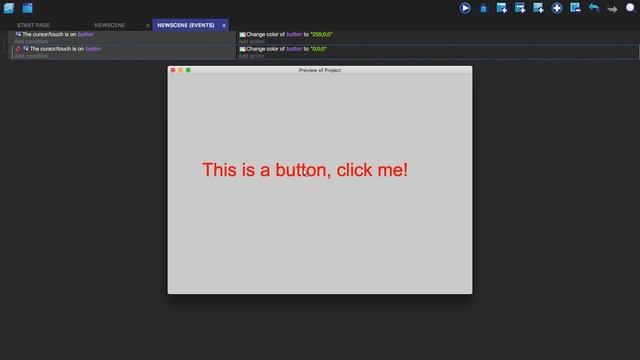Viewport: 640px width, 360px height.
Task: Open the debugger icon next to play
Action: coord(484,9)
